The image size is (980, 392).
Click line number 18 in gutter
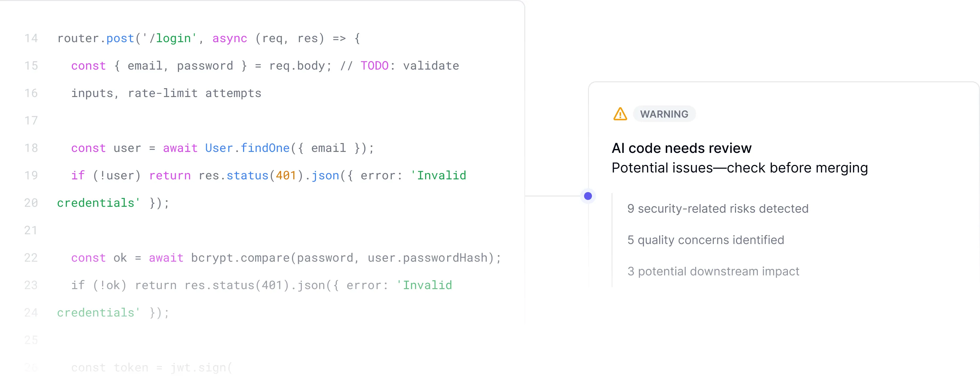point(31,148)
